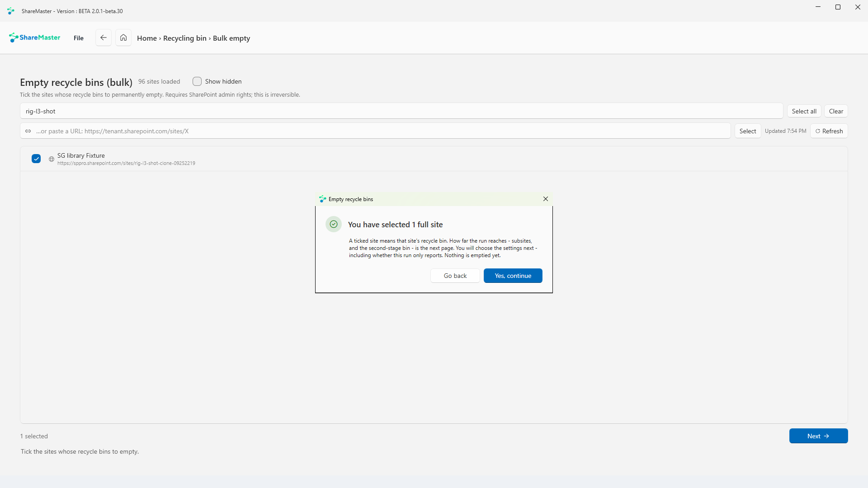Click the Updated 7:54 PM timestamp
The image size is (868, 488).
tap(786, 131)
